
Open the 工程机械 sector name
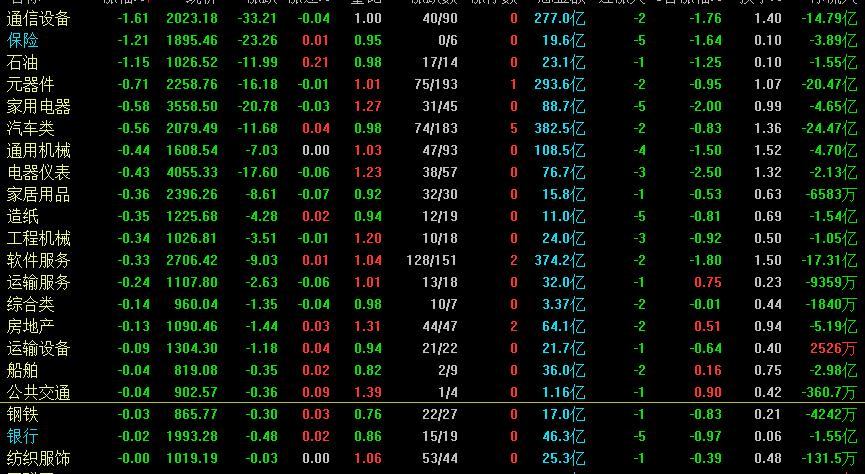[39, 238]
